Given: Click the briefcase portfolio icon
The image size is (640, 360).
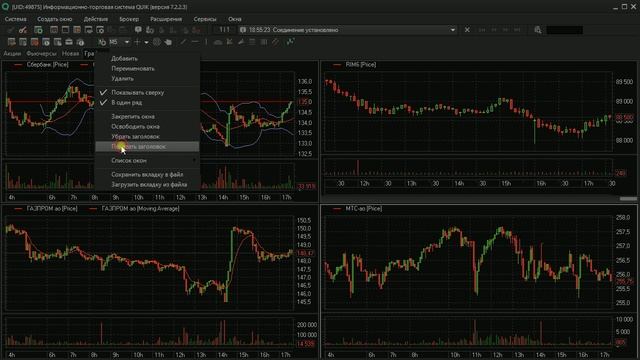Looking at the screenshot, I should pos(69,42).
